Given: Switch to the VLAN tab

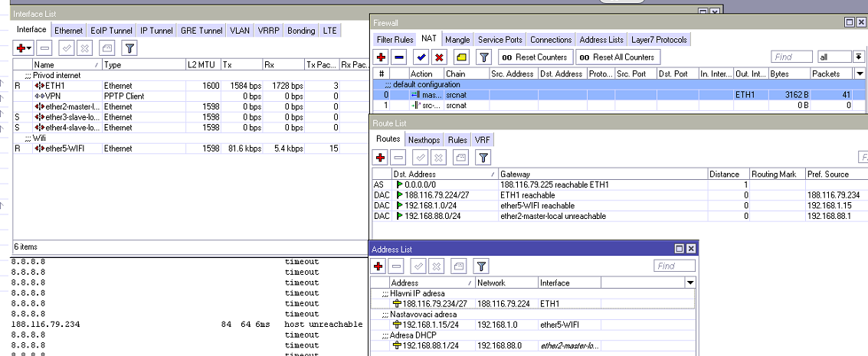Looking at the screenshot, I should 241,31.
